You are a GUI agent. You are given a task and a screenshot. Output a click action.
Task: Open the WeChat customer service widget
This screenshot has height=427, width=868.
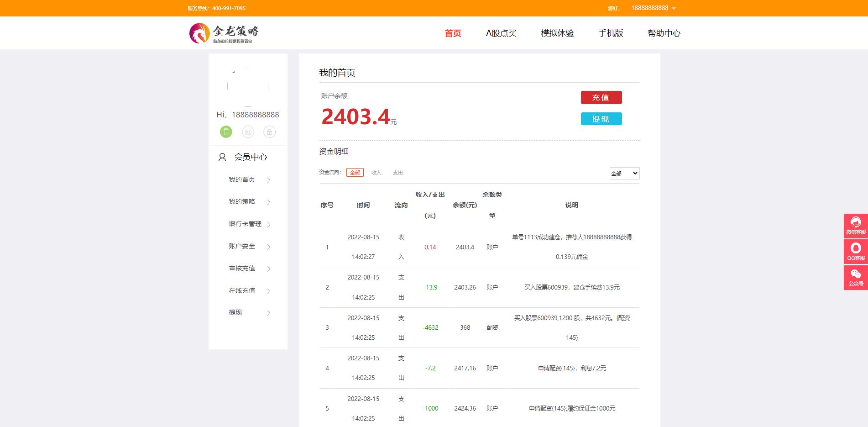[x=855, y=226]
